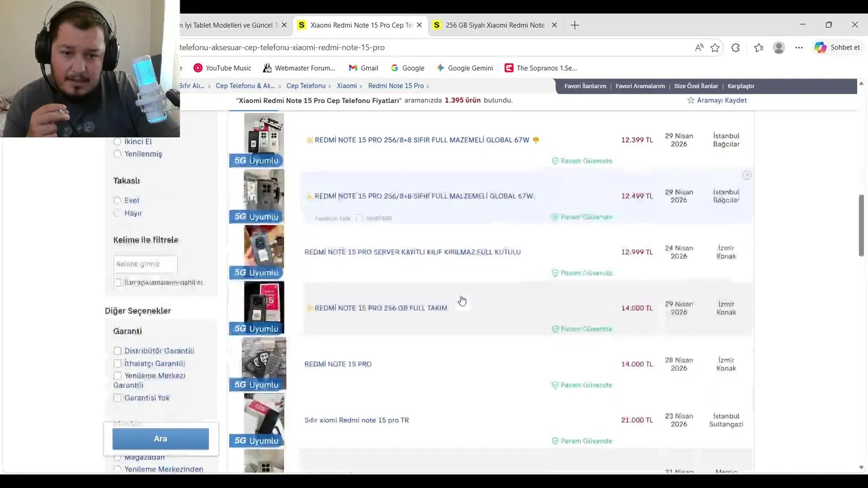Add page to favorites with star icon

pos(715,47)
